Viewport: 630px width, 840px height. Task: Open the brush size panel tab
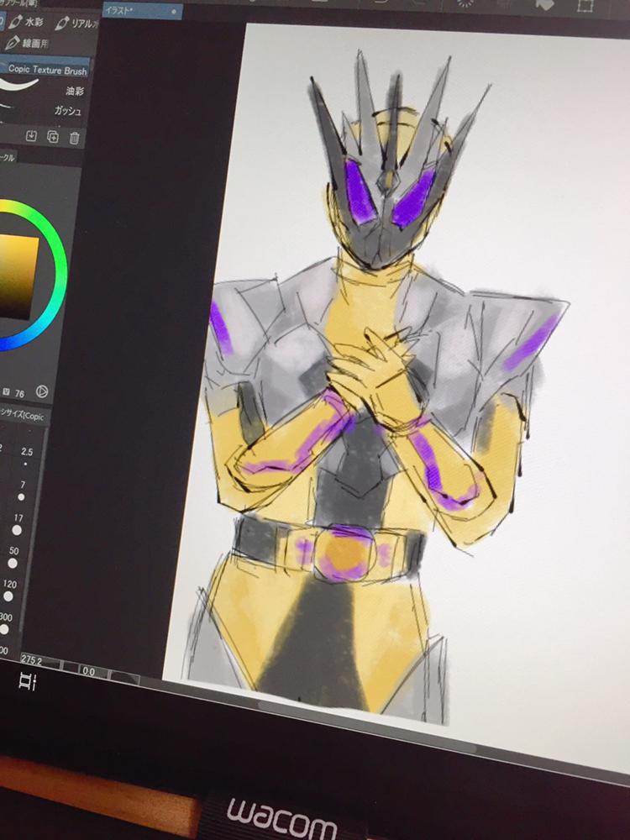click(23, 416)
